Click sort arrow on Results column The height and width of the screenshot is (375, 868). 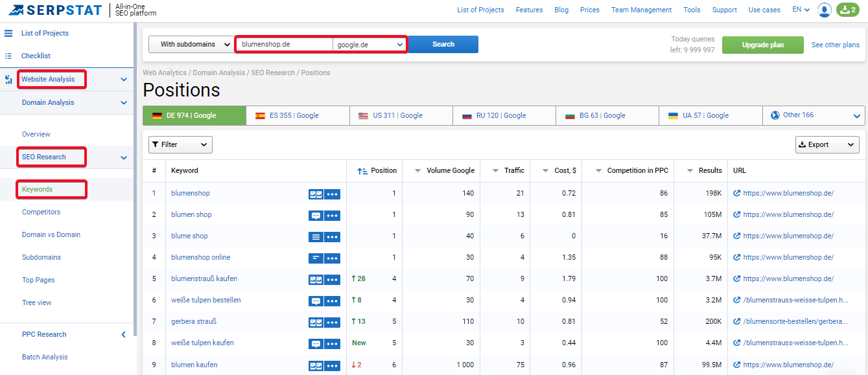(690, 171)
